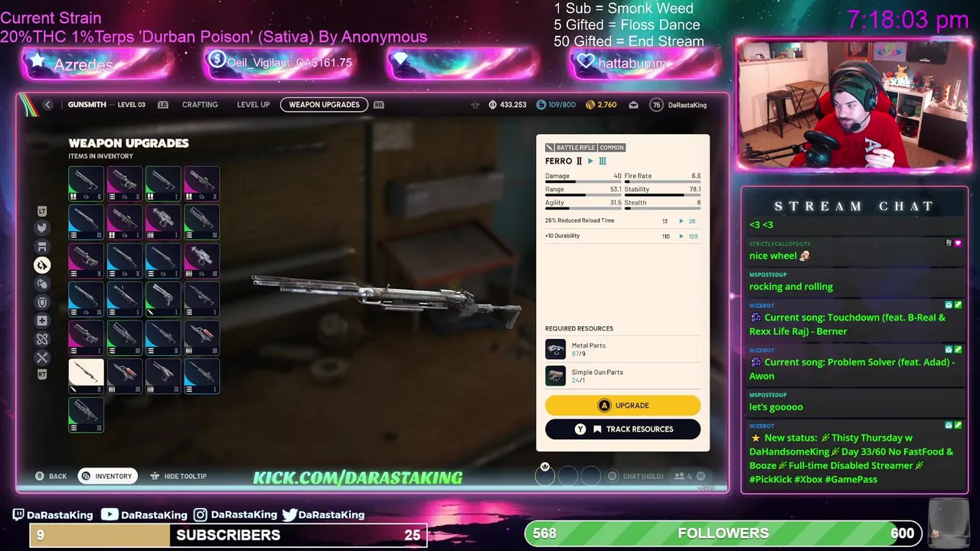
Task: Click the gold 2.760 currency icon
Action: tap(590, 105)
